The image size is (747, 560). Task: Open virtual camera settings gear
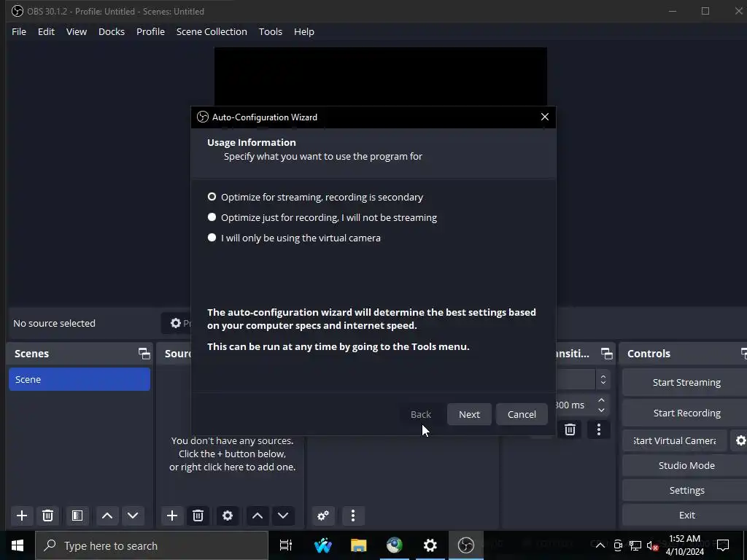tap(740, 440)
